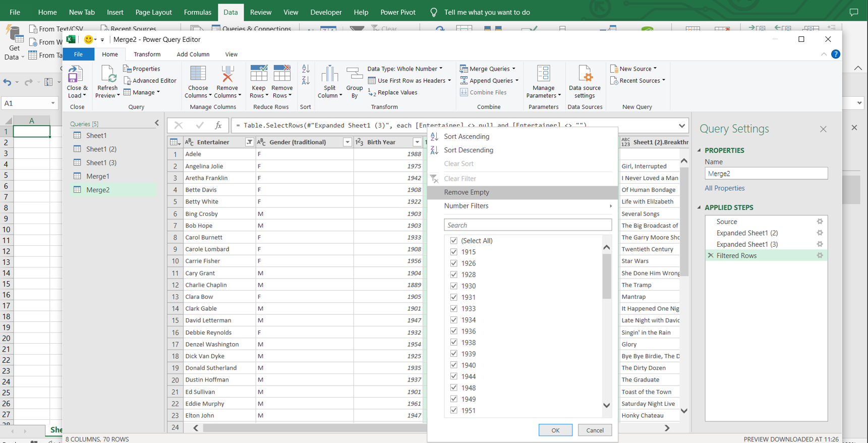Uncheck the 1915 filter value
Viewport: 868px width, 443px height.
(454, 252)
